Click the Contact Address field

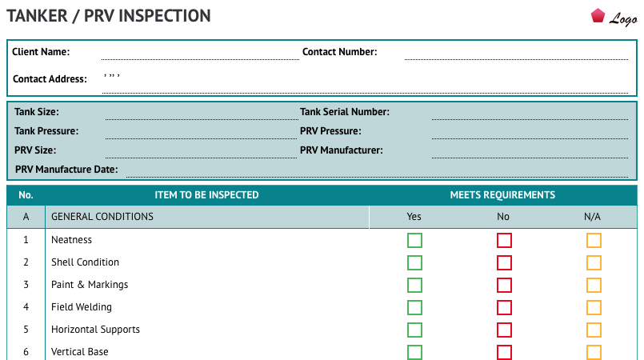pos(365,82)
